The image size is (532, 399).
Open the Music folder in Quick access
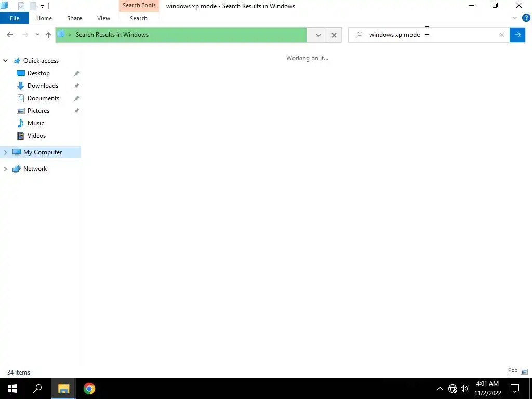click(x=36, y=123)
